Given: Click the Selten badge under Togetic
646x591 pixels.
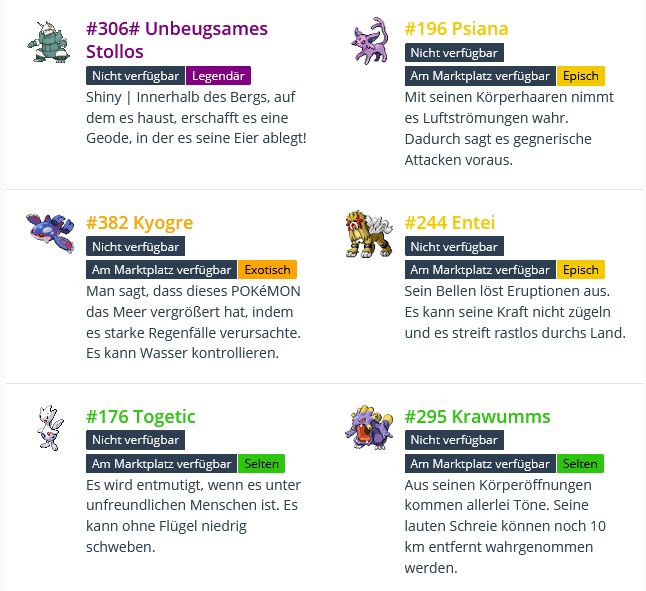Looking at the screenshot, I should (261, 463).
